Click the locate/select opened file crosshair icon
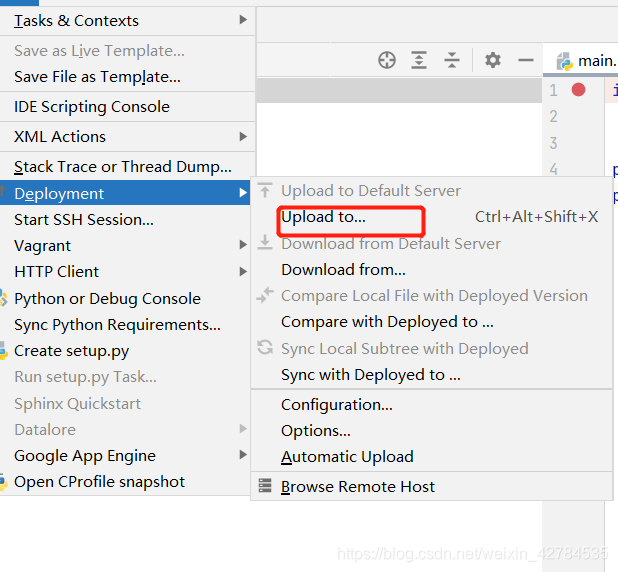The image size is (618, 572). point(387,60)
